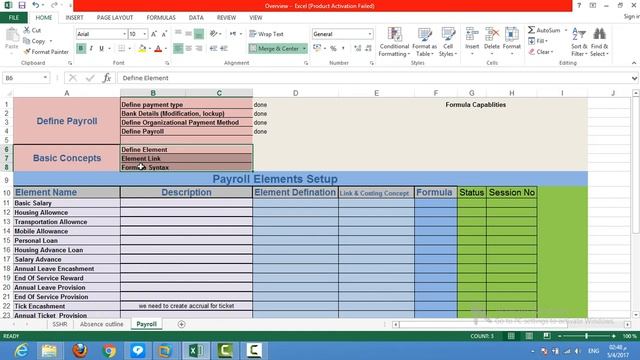Open the Arial font name dropdown
The height and width of the screenshot is (360, 640).
pos(124,34)
